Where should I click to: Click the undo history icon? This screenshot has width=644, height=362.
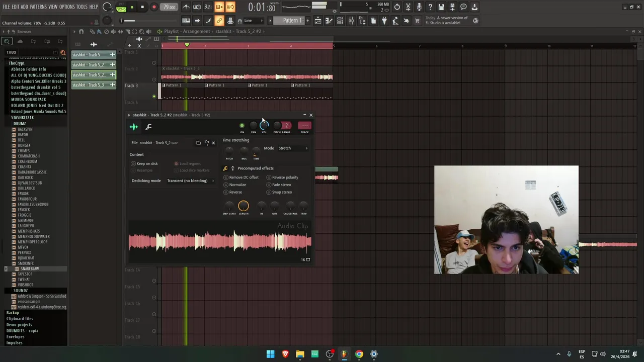[x=397, y=7]
